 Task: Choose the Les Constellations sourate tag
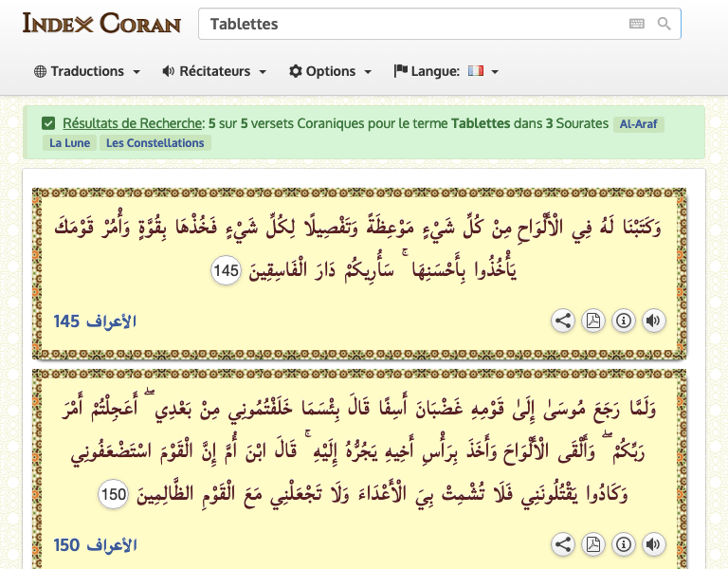(155, 143)
